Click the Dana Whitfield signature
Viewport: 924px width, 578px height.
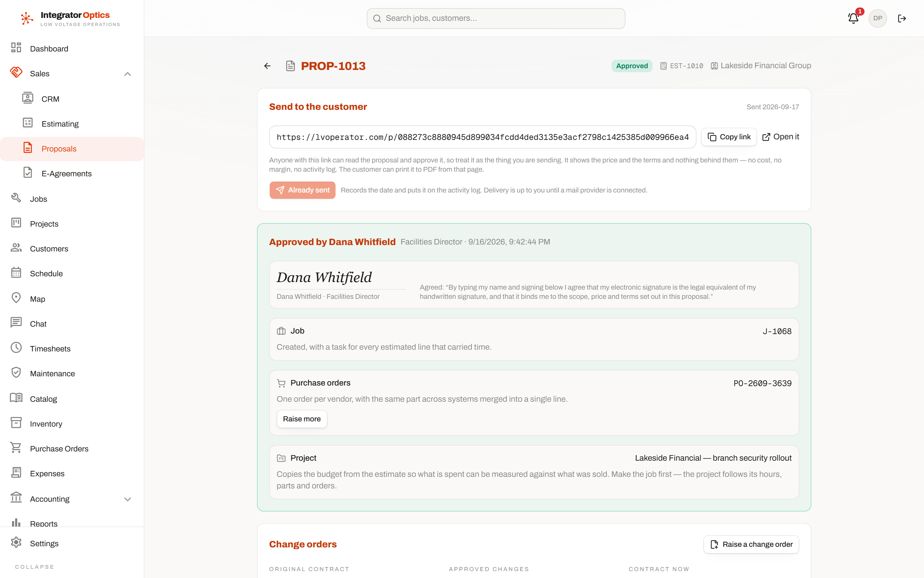(324, 277)
